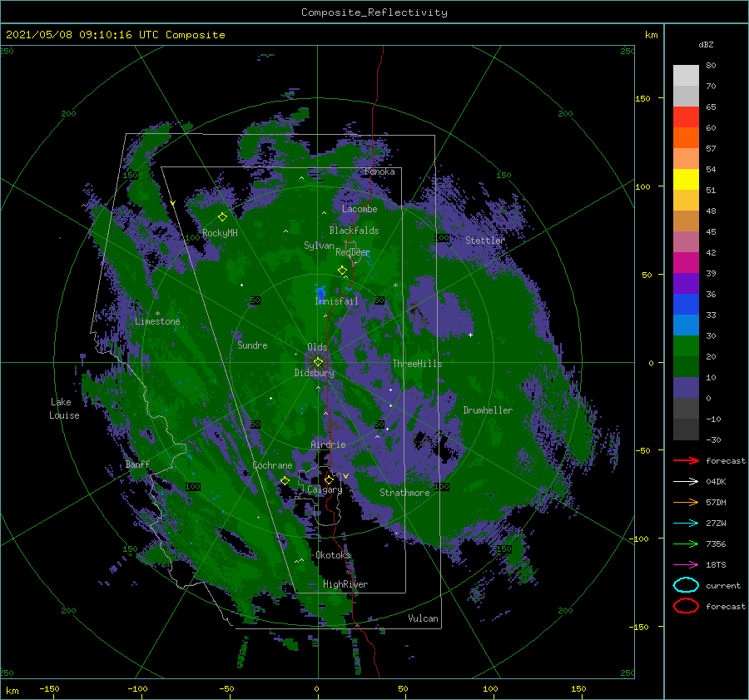The width and height of the screenshot is (749, 700).
Task: Click the Lacombe label
Action: click(360, 209)
